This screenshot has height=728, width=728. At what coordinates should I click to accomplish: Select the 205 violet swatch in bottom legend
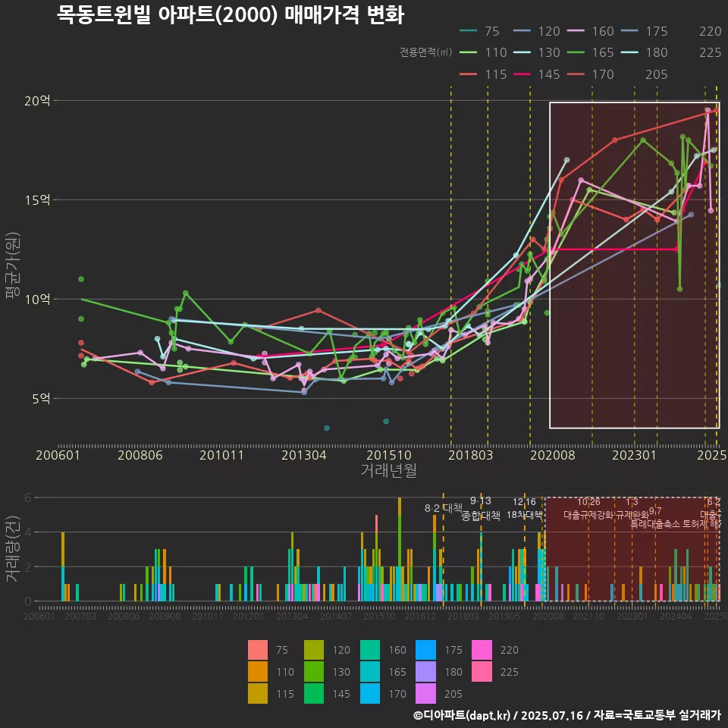click(x=425, y=693)
